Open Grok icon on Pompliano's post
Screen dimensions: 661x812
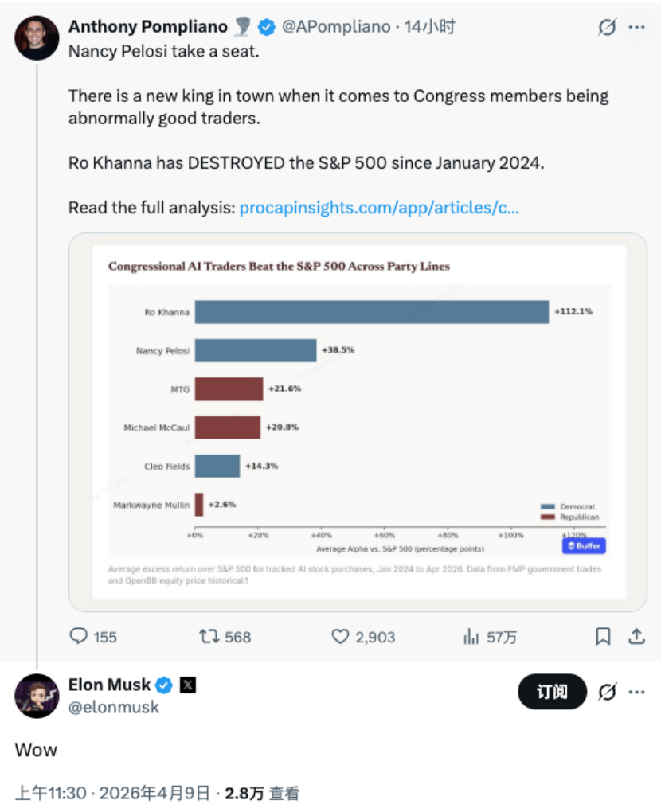[x=607, y=28]
